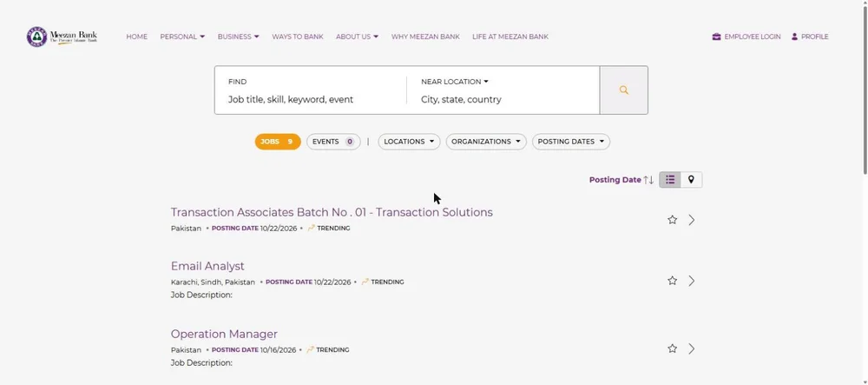This screenshot has height=385, width=868.
Task: Open the Near Location dropdown
Action: 455,82
